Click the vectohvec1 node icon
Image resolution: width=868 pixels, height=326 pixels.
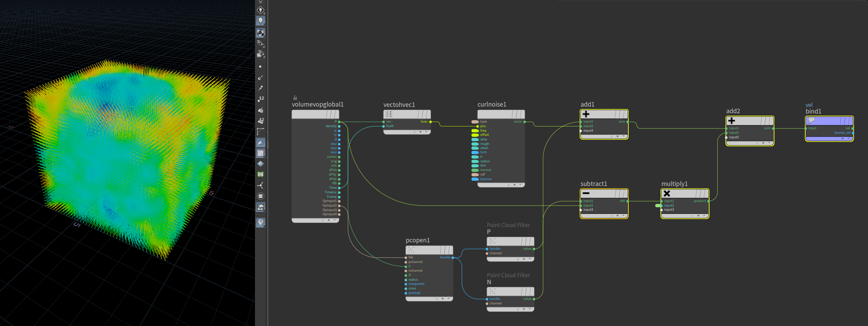[389, 114]
